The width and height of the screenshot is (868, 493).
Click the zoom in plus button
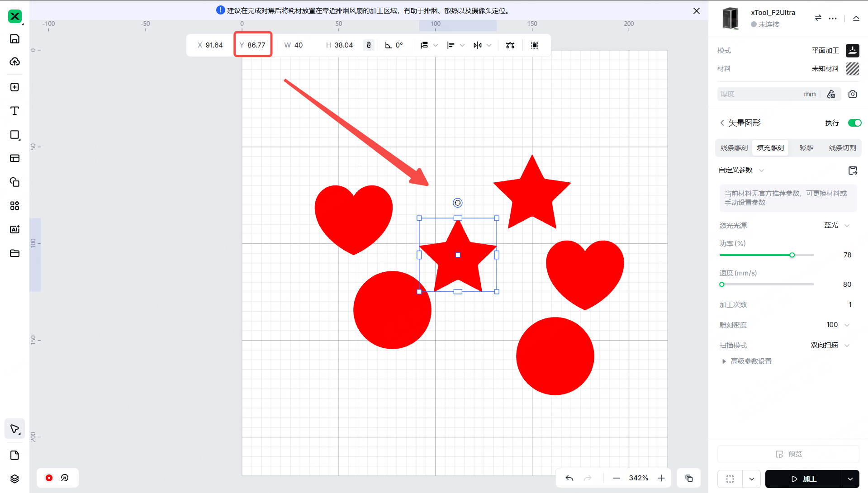pos(661,478)
